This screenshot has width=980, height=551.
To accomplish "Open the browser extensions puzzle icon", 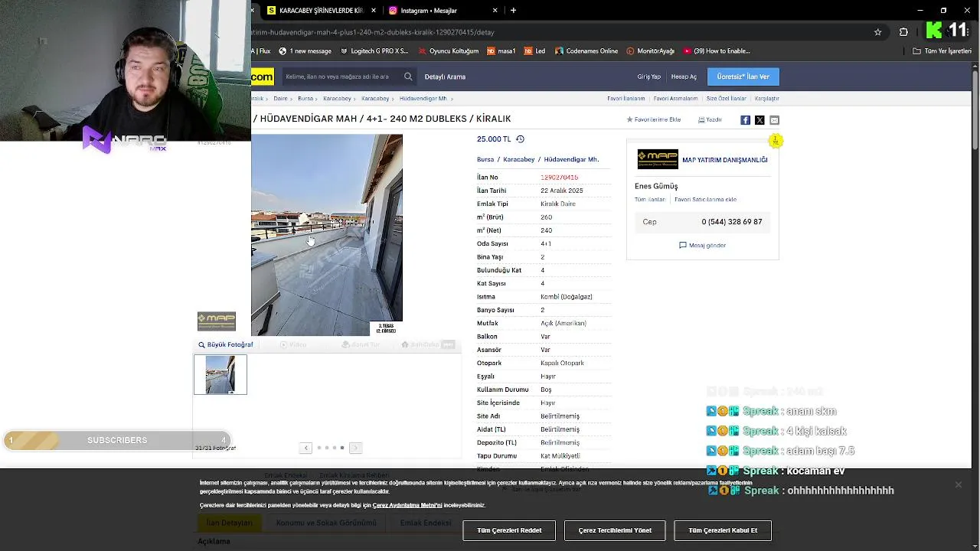I will click(903, 32).
